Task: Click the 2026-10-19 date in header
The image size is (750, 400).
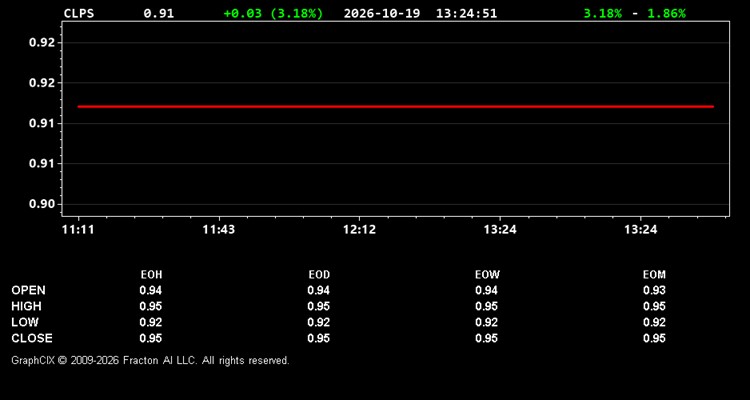Action: pos(382,13)
